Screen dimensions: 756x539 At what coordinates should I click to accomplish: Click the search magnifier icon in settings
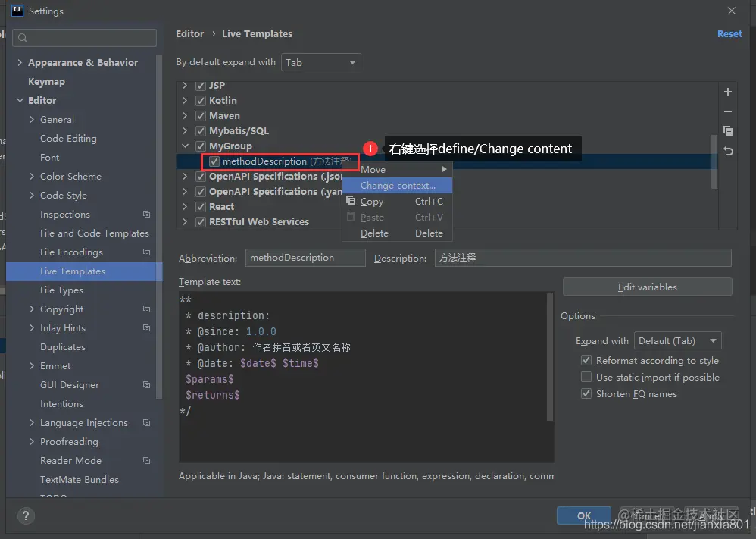(x=23, y=38)
